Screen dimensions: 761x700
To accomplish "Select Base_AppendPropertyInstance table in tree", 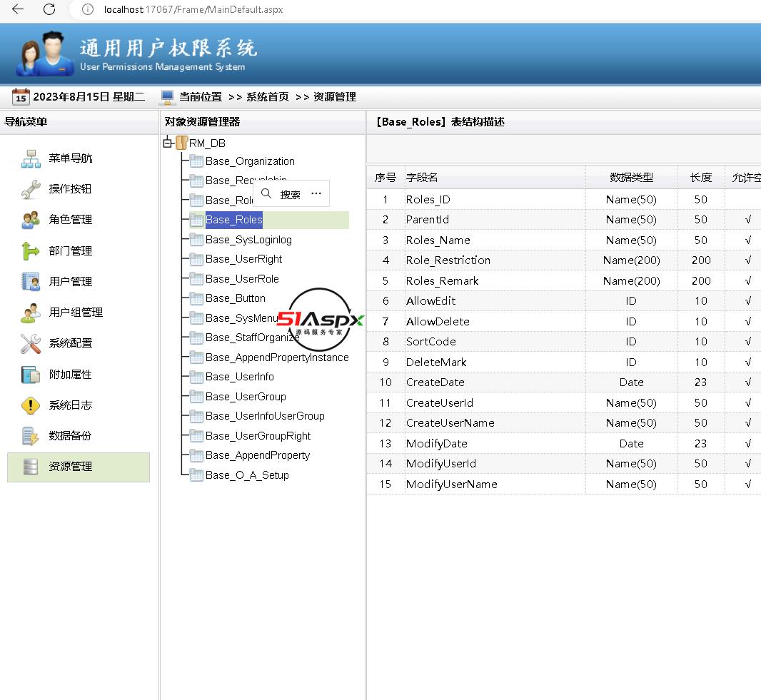I will pos(277,357).
